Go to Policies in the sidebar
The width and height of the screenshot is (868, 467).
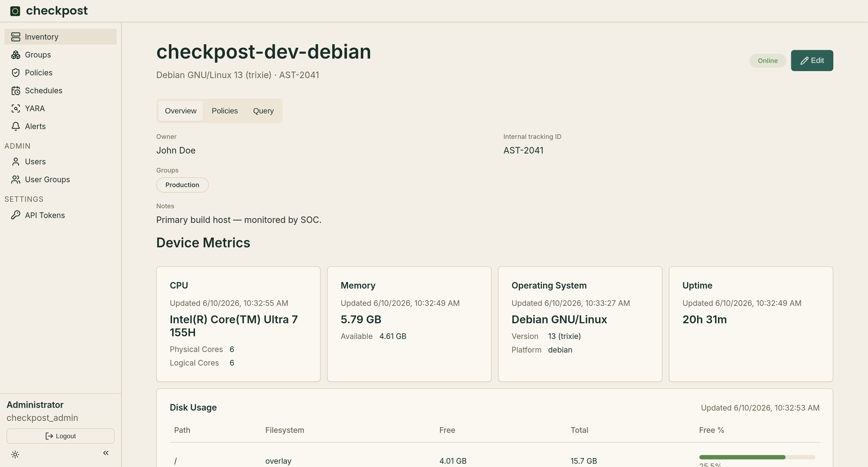click(x=60, y=72)
